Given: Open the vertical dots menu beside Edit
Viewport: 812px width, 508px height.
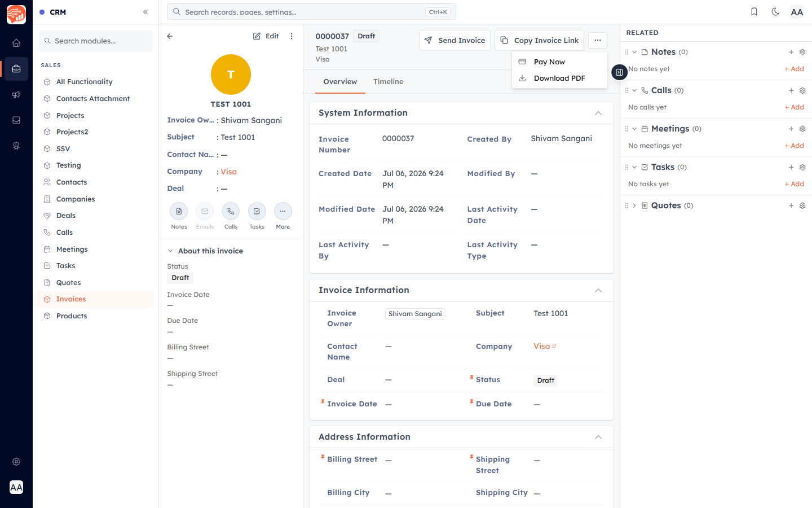Looking at the screenshot, I should pos(292,36).
